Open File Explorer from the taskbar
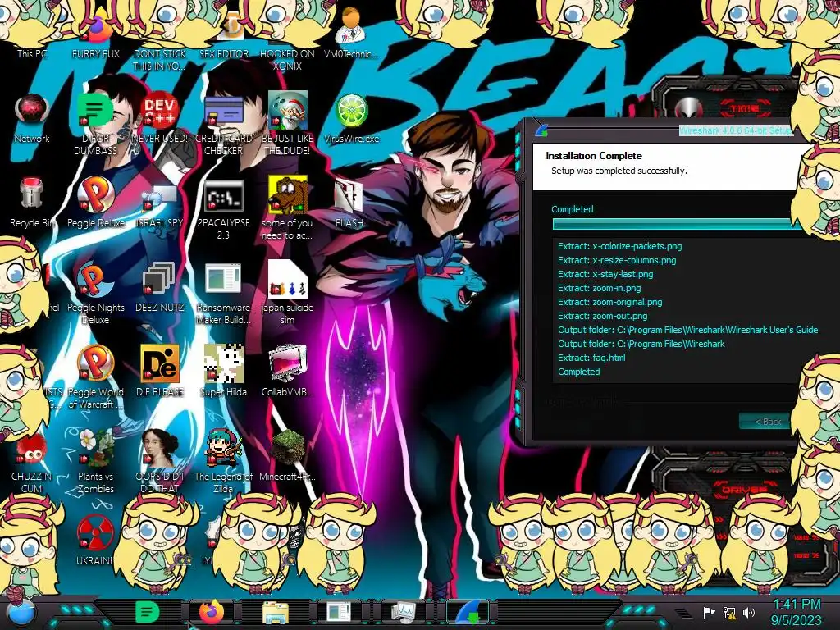Screen dimensions: 840x630 pos(276,612)
